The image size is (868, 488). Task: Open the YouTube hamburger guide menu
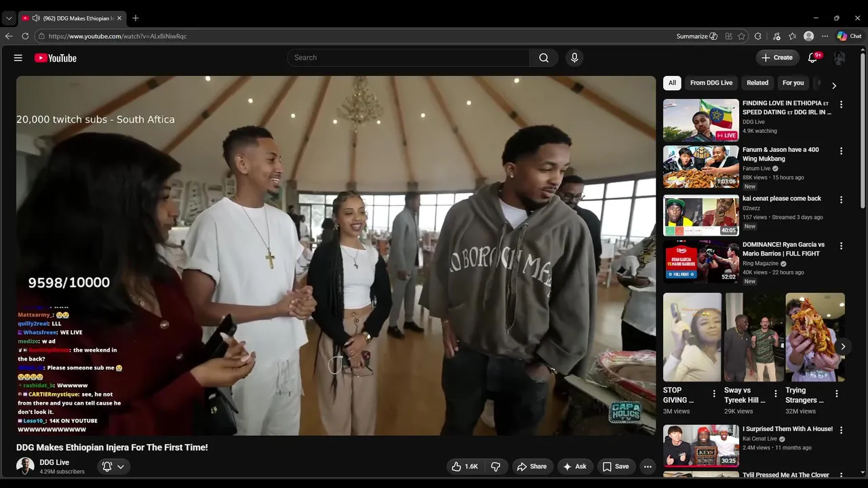coord(18,58)
